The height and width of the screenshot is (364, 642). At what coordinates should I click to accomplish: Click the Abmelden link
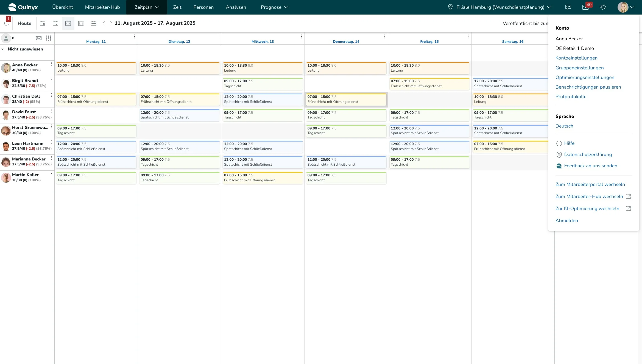point(566,221)
